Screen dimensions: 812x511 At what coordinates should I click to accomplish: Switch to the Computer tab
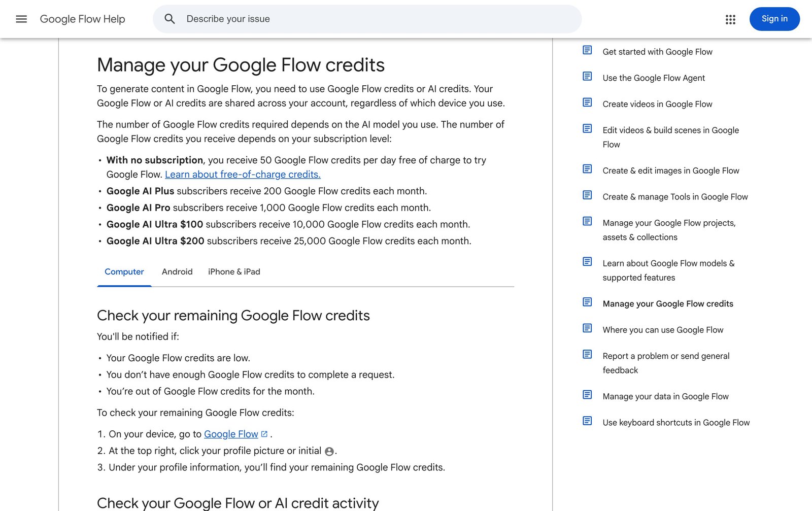click(124, 271)
